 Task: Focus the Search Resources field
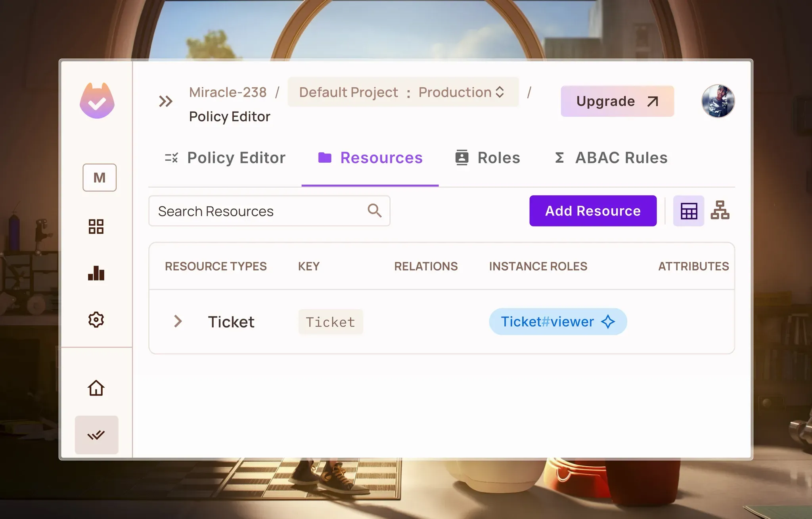click(x=258, y=211)
